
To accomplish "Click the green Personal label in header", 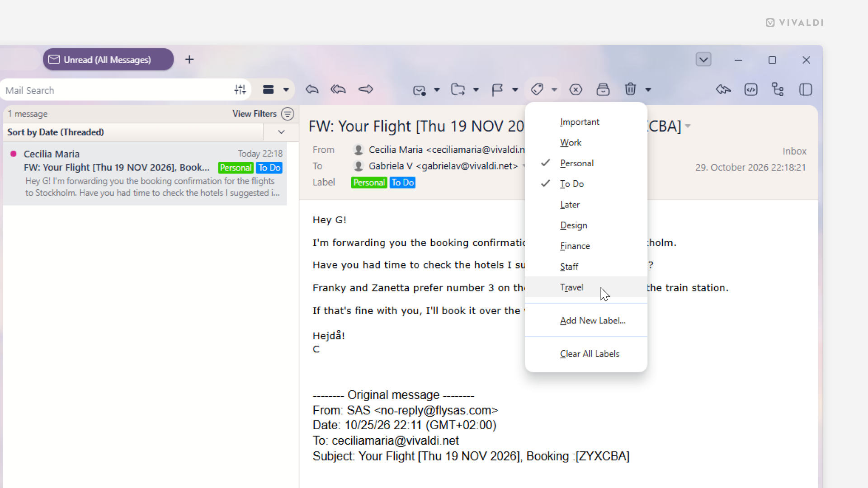I will [369, 183].
